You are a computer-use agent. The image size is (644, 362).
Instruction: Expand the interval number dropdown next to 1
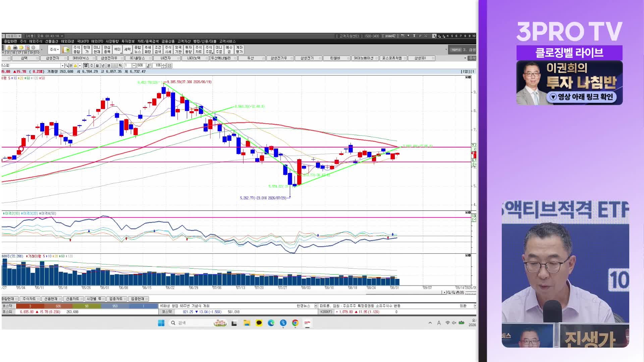click(x=134, y=65)
